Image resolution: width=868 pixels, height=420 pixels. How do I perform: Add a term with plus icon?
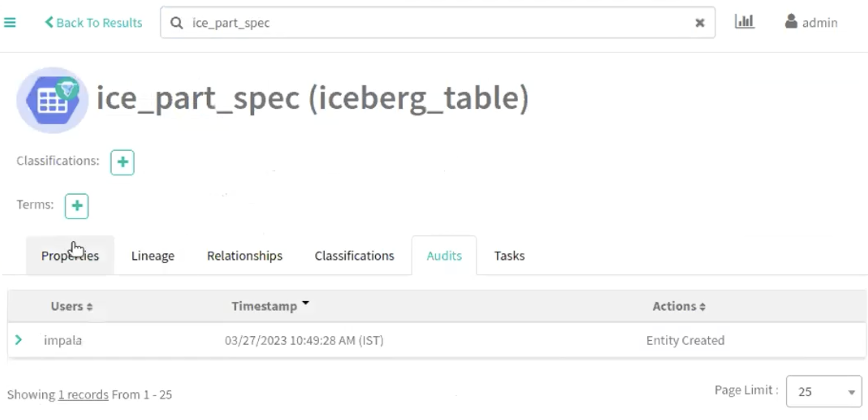click(x=77, y=206)
